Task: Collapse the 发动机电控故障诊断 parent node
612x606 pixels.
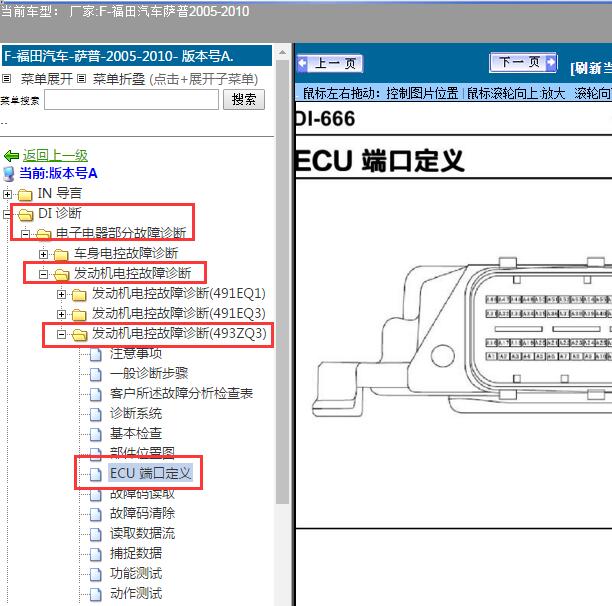Action: (43, 274)
